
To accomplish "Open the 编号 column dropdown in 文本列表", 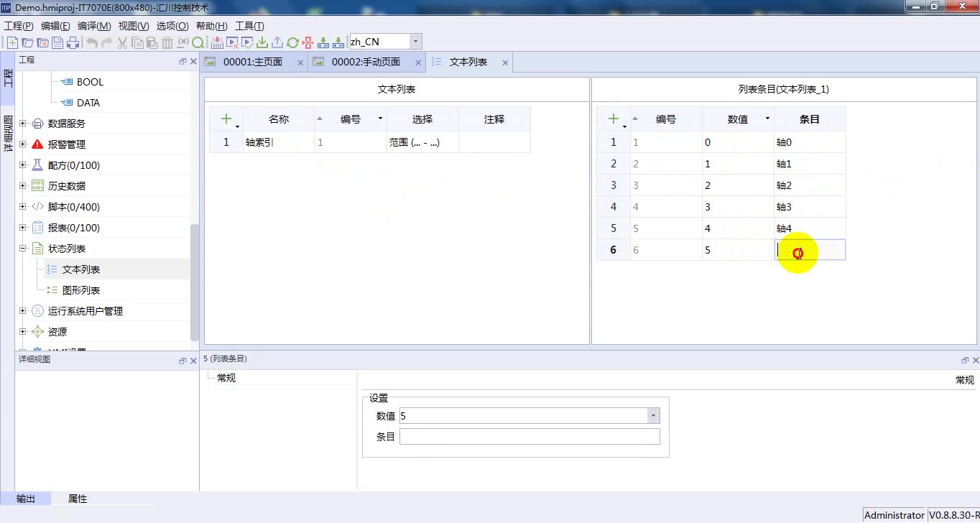I will point(380,119).
